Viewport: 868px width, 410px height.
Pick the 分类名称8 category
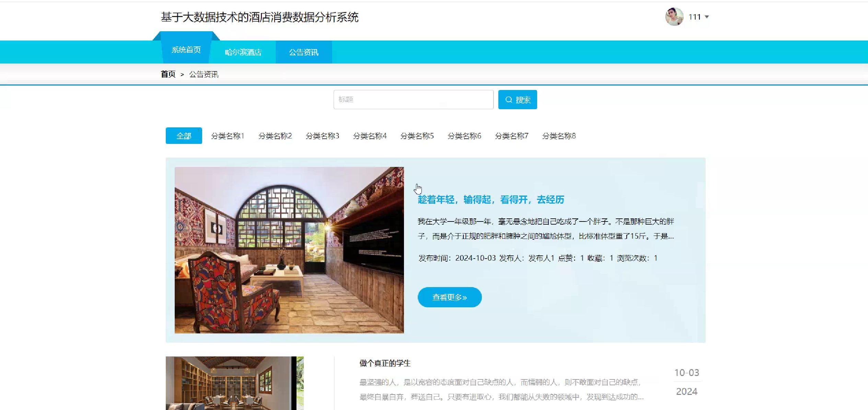[x=559, y=136]
